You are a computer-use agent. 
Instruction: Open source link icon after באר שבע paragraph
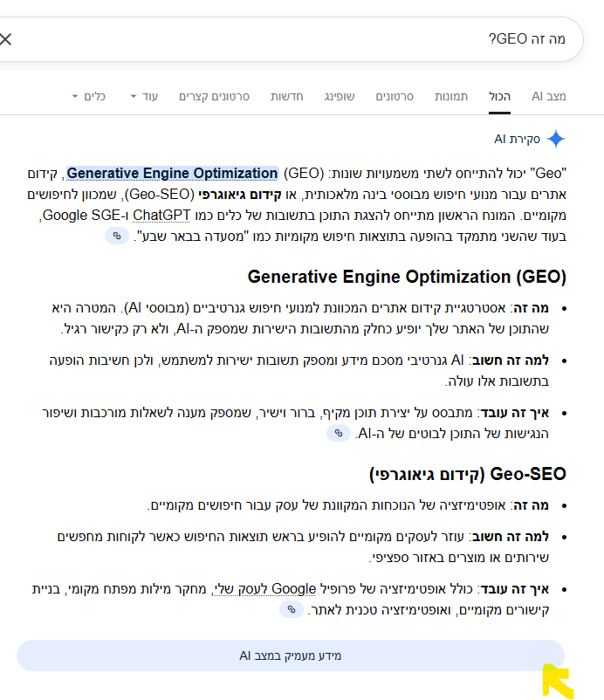coord(117,236)
